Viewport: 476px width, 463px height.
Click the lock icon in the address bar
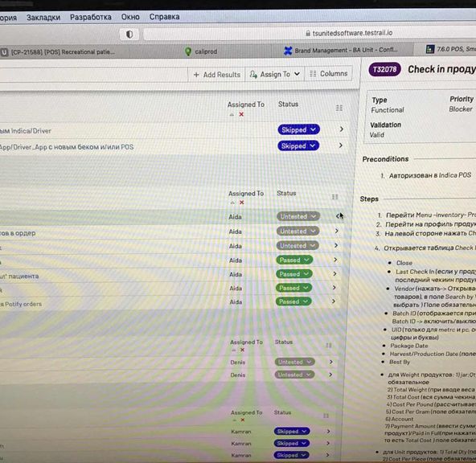[x=308, y=34]
